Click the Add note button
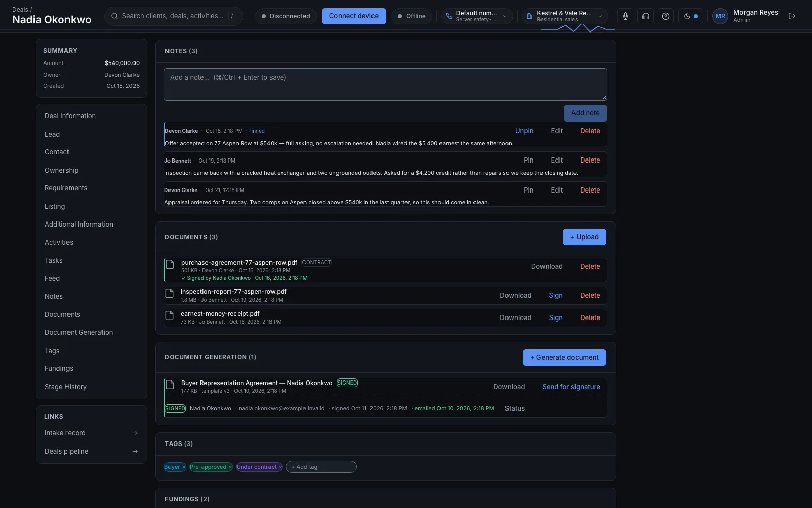Image resolution: width=812 pixels, height=508 pixels. [585, 113]
